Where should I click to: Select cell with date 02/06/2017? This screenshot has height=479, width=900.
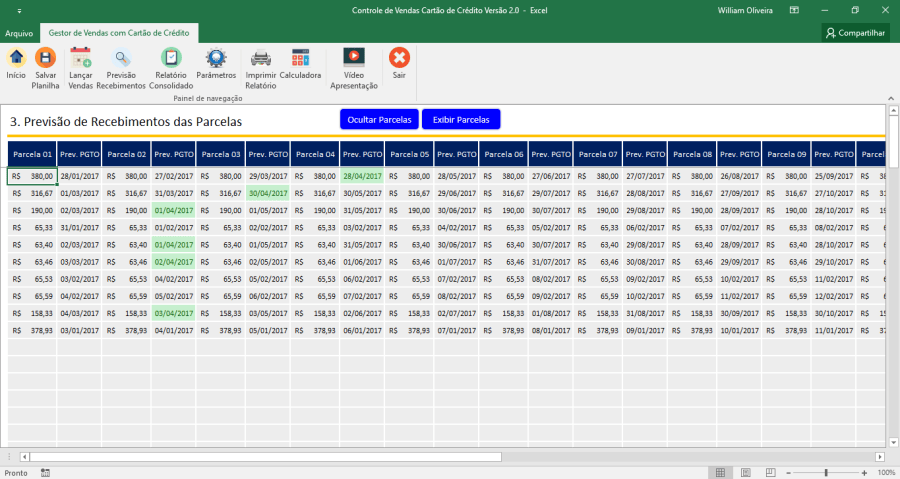tap(362, 314)
